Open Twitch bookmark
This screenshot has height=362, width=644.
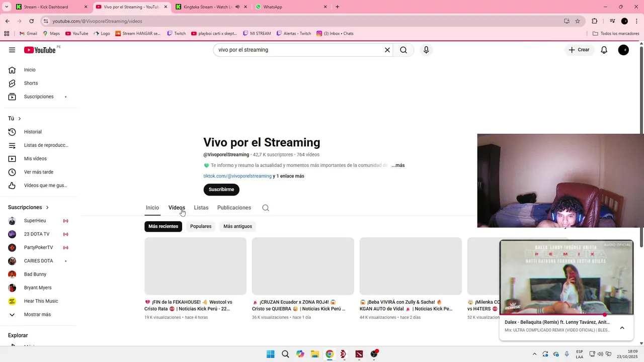click(176, 34)
